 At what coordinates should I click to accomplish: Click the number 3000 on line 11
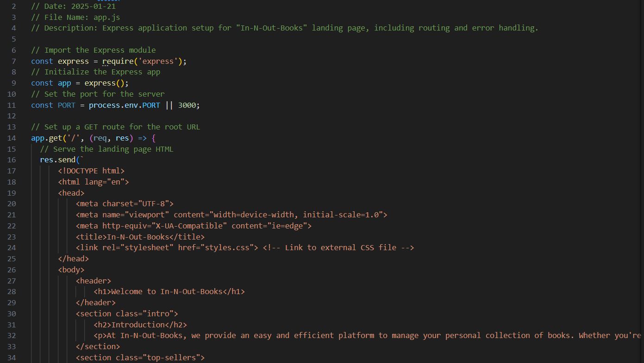[187, 105]
